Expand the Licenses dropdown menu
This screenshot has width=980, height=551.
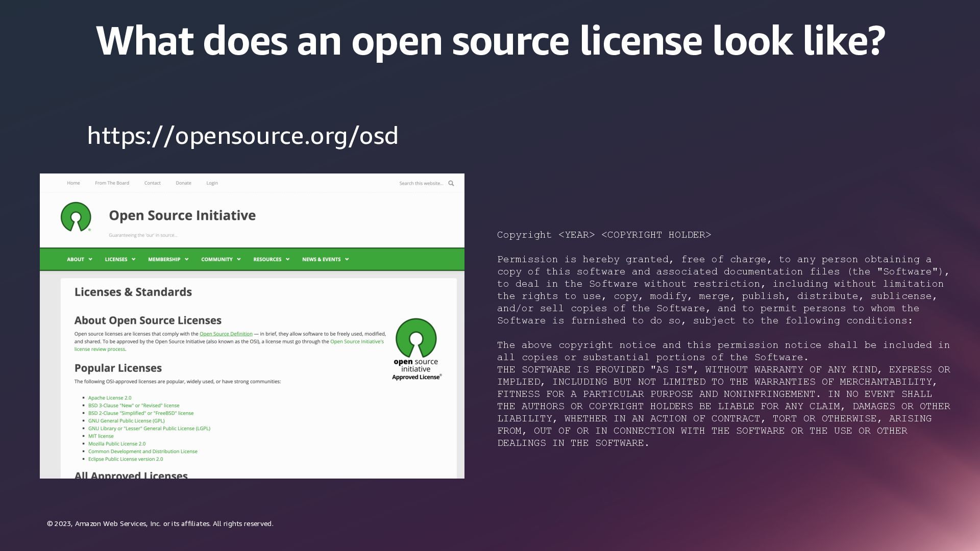click(120, 259)
